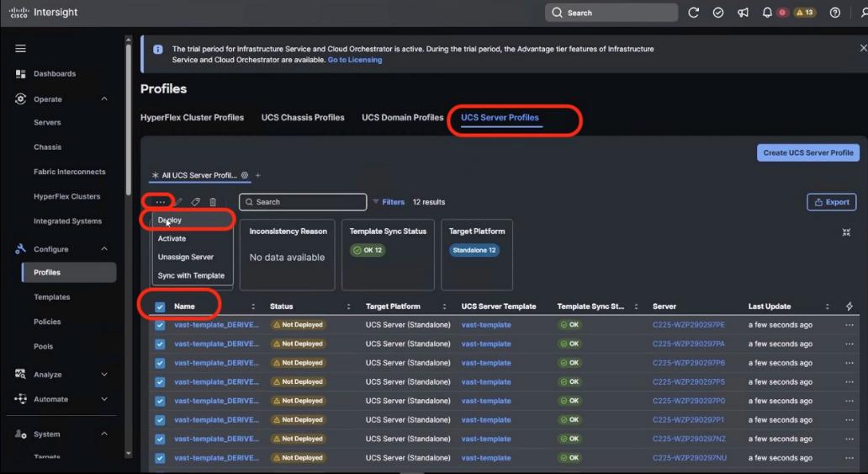This screenshot has height=474, width=868.
Task: Choose Unassign Server from the actions menu
Action: (192, 257)
